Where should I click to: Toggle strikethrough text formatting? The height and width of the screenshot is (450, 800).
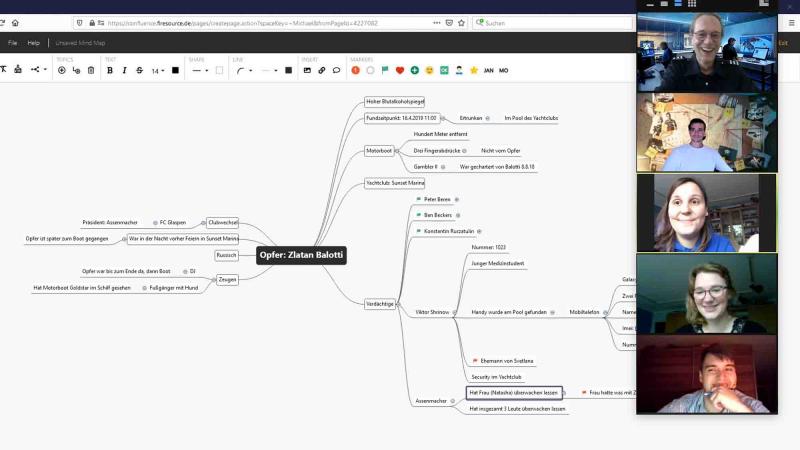pos(139,70)
